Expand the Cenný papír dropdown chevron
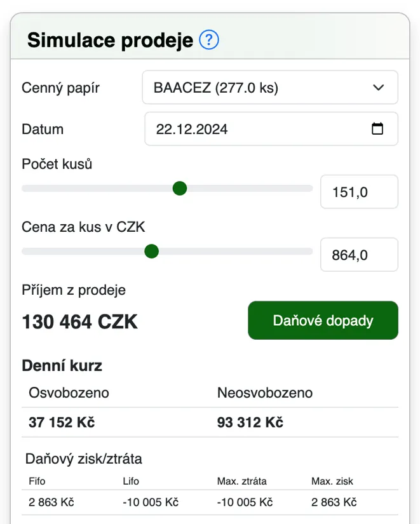 [x=378, y=88]
